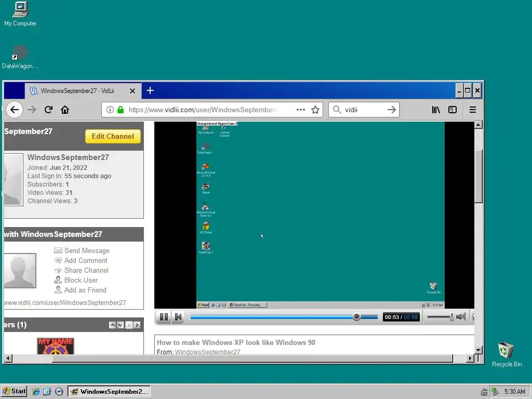The image size is (532, 399).
Task: Click the horizontal scrollbar right arrow
Action: pos(470,358)
